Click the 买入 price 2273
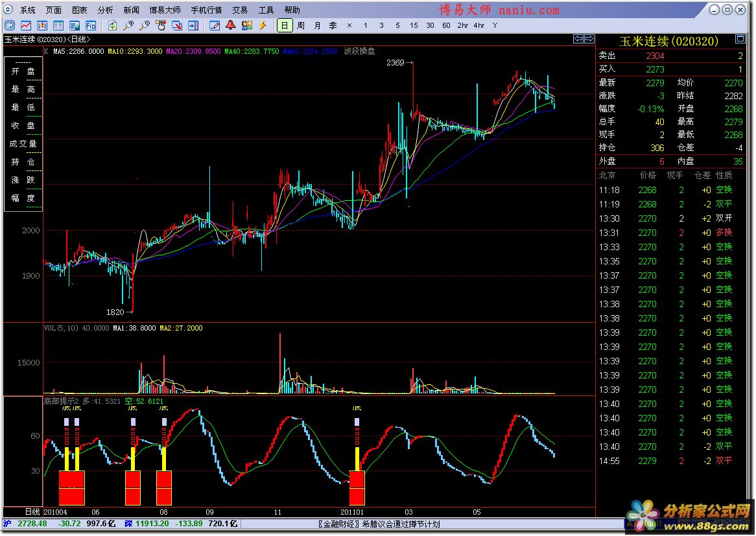 pyautogui.click(x=655, y=69)
